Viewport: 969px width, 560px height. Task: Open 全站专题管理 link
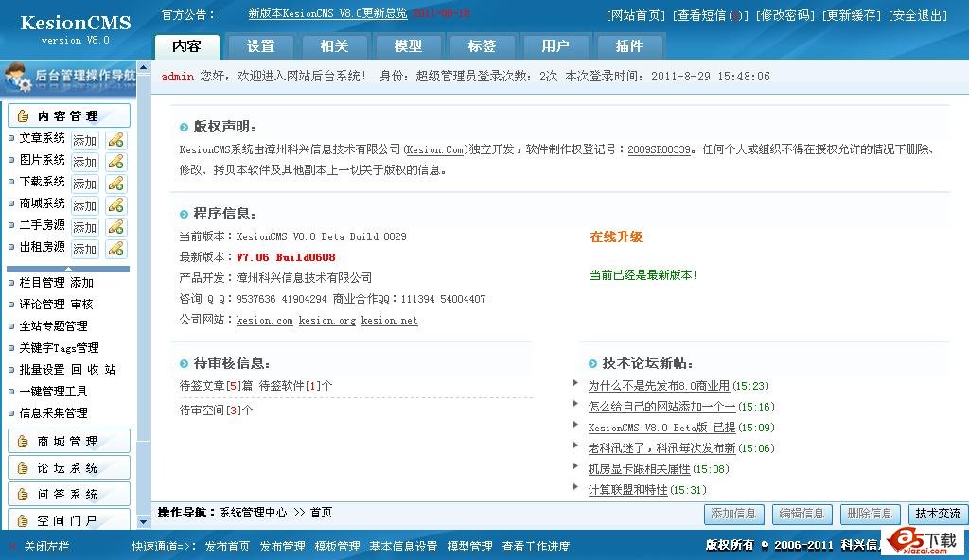pyautogui.click(x=53, y=325)
